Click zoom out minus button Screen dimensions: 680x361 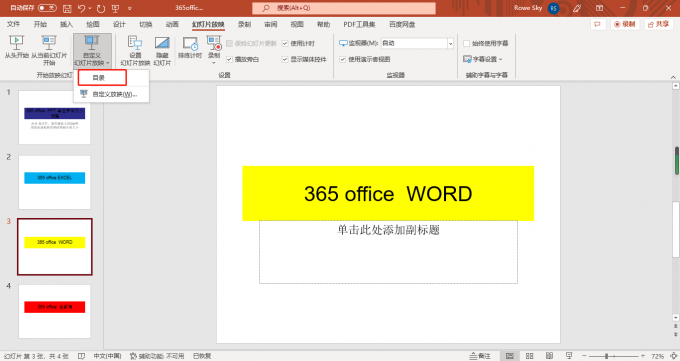[584, 356]
